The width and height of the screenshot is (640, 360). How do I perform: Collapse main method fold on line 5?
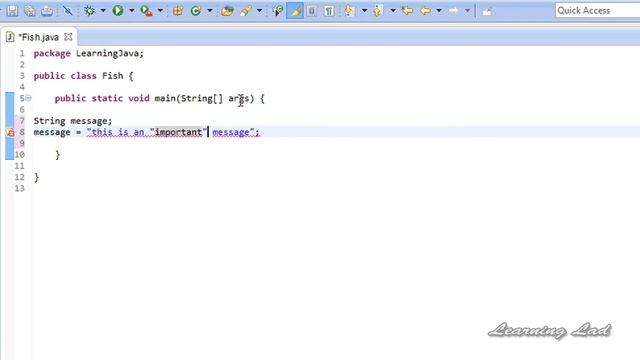tap(28, 98)
